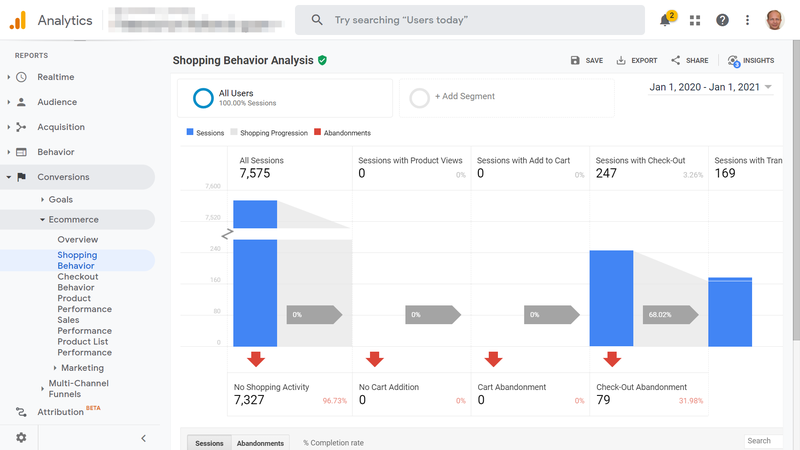
Task: Switch to the Sessions tab
Action: 209,443
